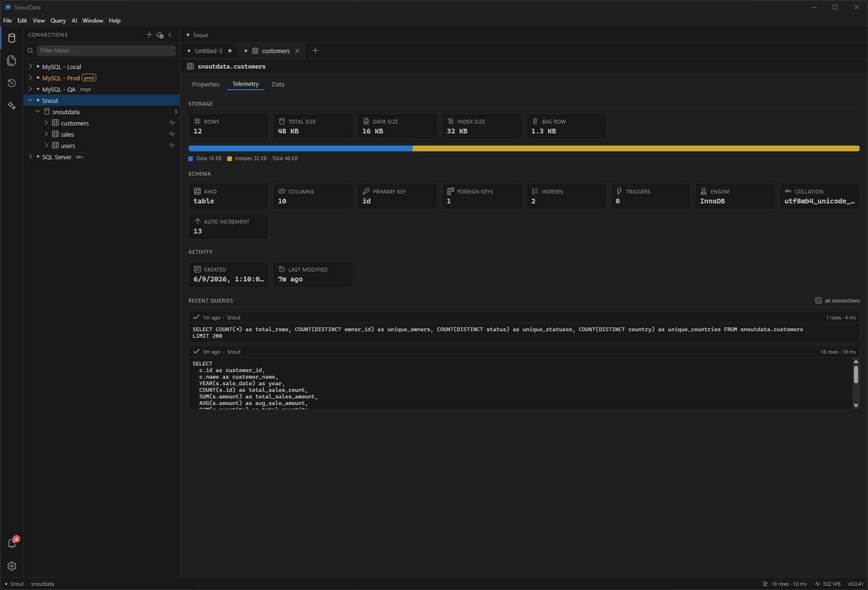The height and width of the screenshot is (590, 868).
Task: Add a new connection with plus icon
Action: click(x=149, y=35)
